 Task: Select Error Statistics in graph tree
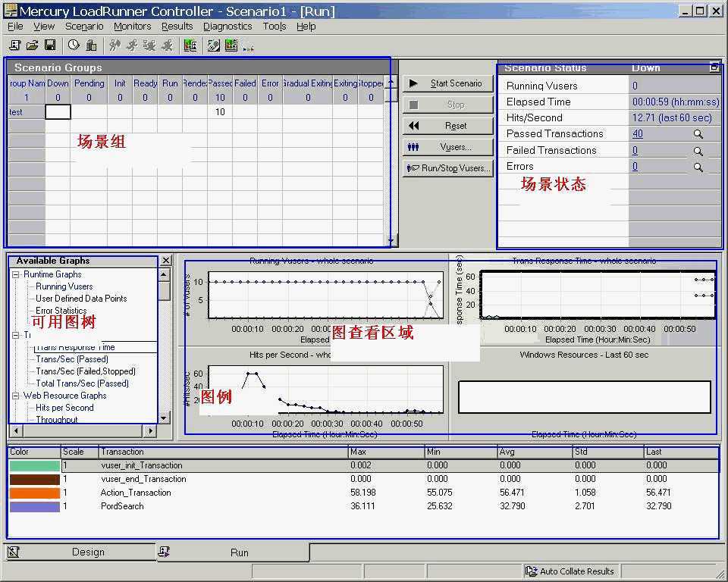coord(61,310)
